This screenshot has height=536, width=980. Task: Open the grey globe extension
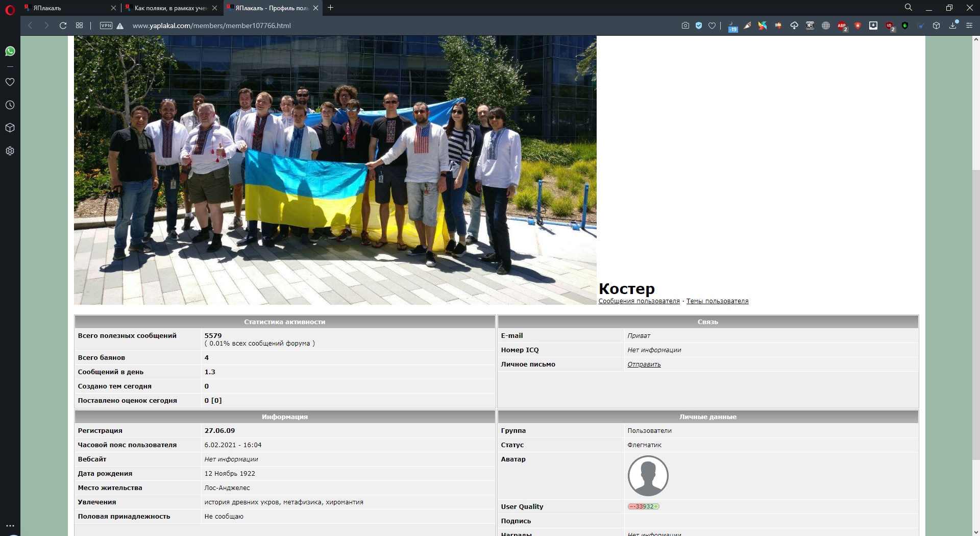point(826,26)
